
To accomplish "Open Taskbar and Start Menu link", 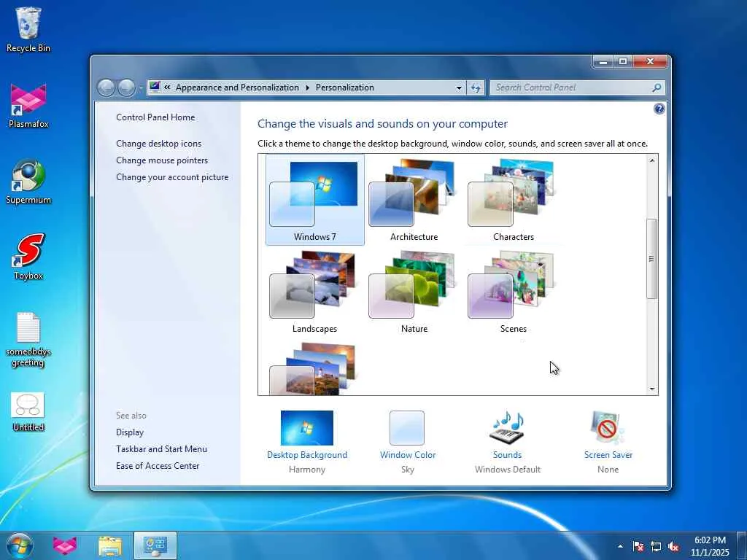I will (161, 449).
